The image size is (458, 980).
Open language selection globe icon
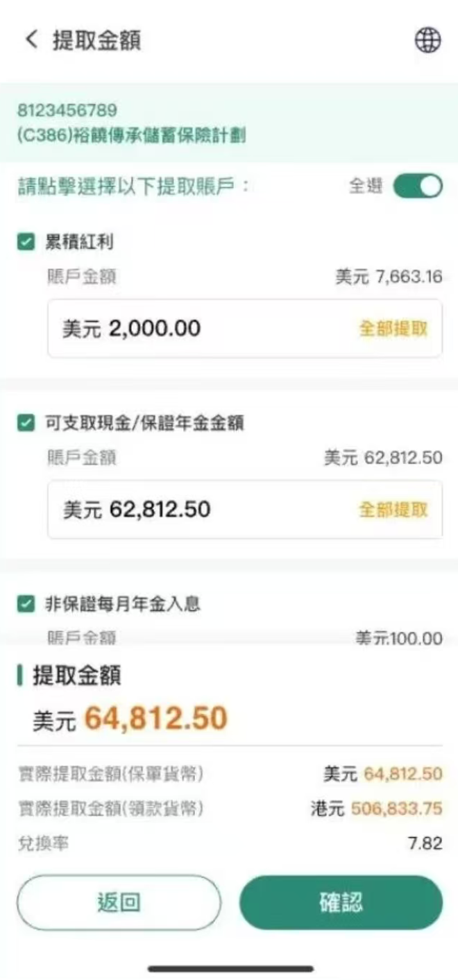tap(427, 40)
